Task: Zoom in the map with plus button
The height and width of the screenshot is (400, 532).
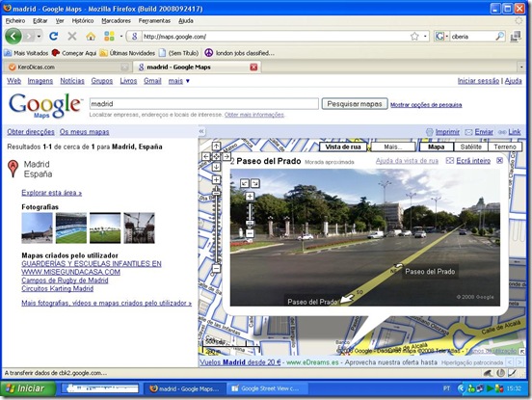Action: point(216,180)
